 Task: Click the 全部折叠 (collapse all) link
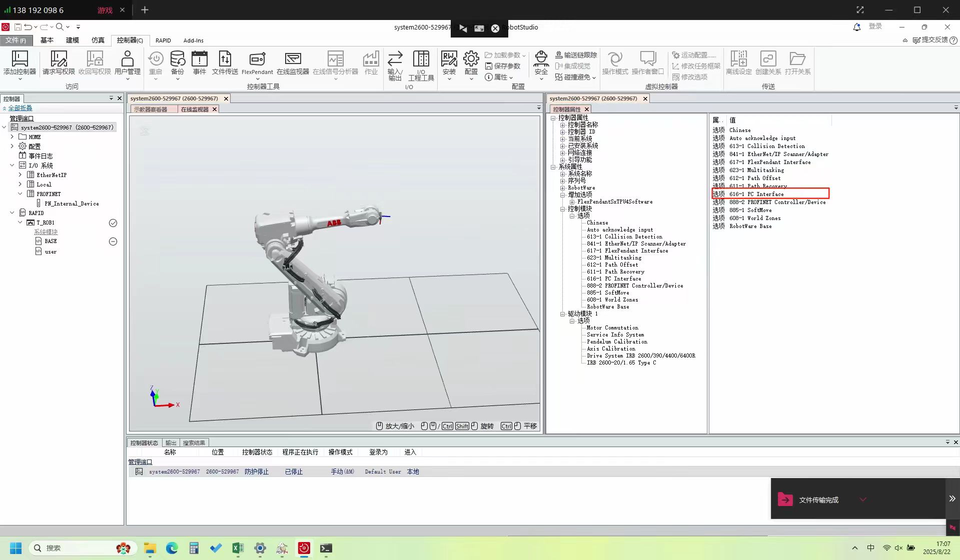pyautogui.click(x=20, y=108)
